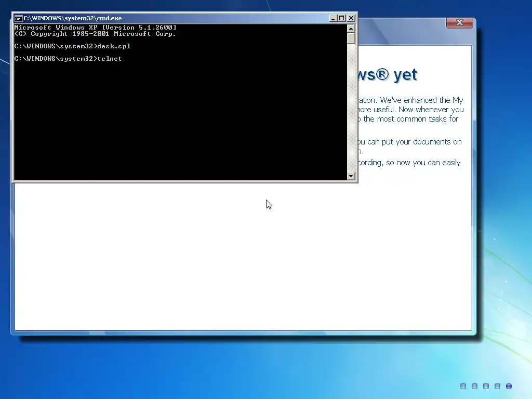Click 'the most common tasks for' text

tap(410, 119)
